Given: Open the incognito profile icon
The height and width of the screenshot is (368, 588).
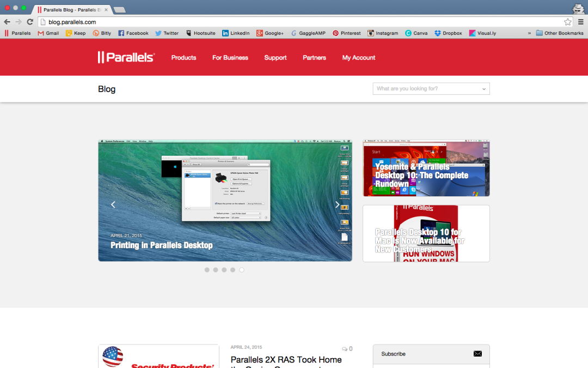Looking at the screenshot, I should point(578,8).
